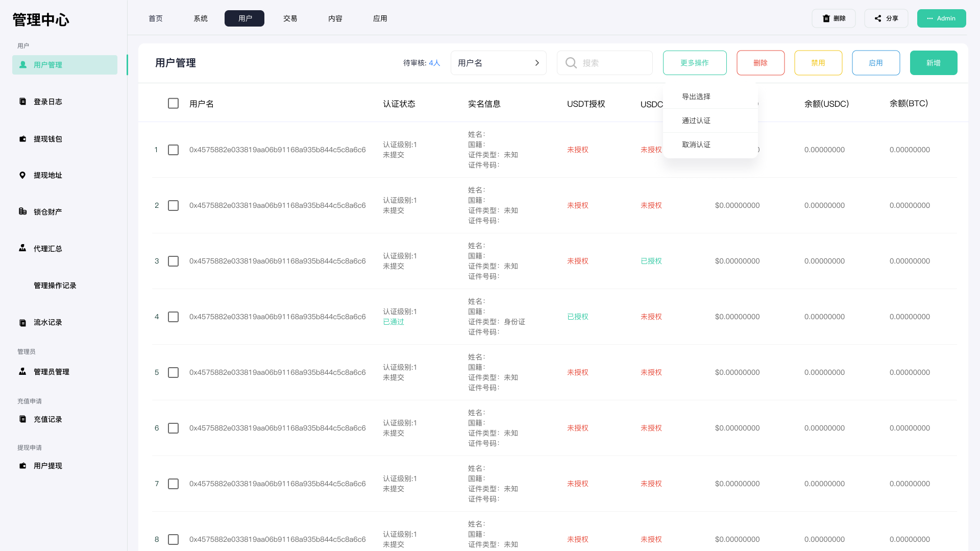Click the 认证状态 column header
Viewport: 980px width, 551px height.
coord(399,104)
